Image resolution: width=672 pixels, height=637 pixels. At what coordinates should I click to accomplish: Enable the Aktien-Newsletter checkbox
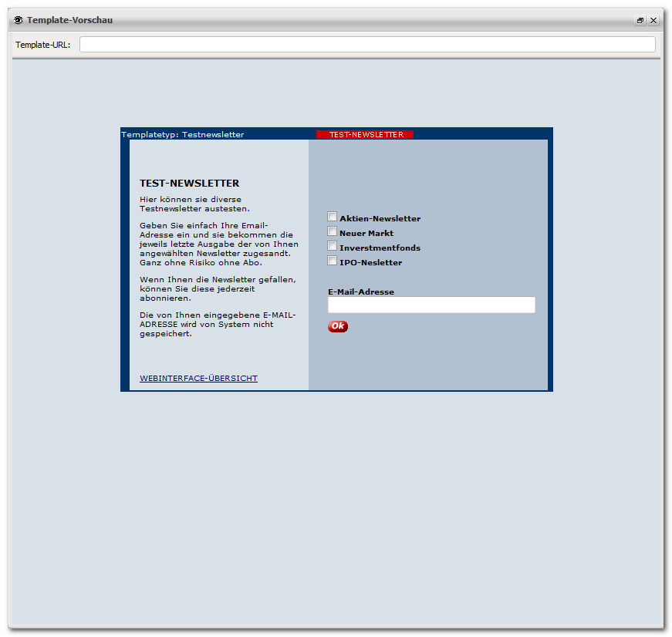point(333,217)
